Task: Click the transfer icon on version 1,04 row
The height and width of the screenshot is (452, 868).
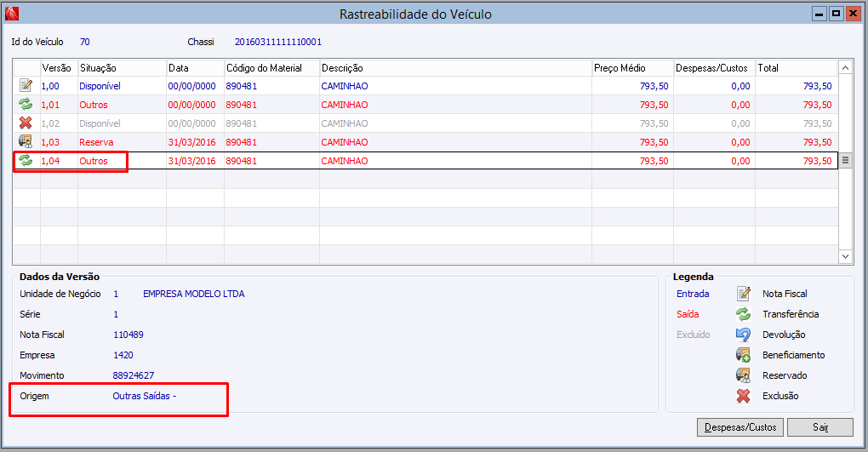Action: click(x=26, y=161)
